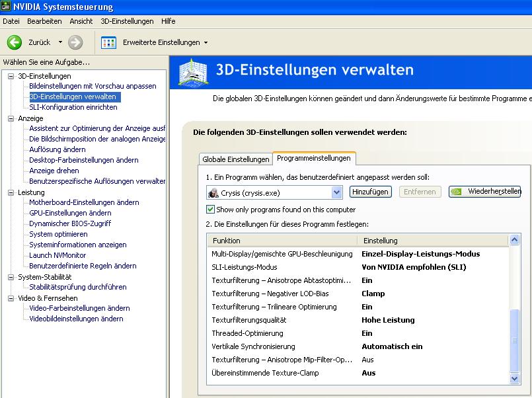Open Launch NVMonitor
532x398 pixels.
[x=57, y=255]
